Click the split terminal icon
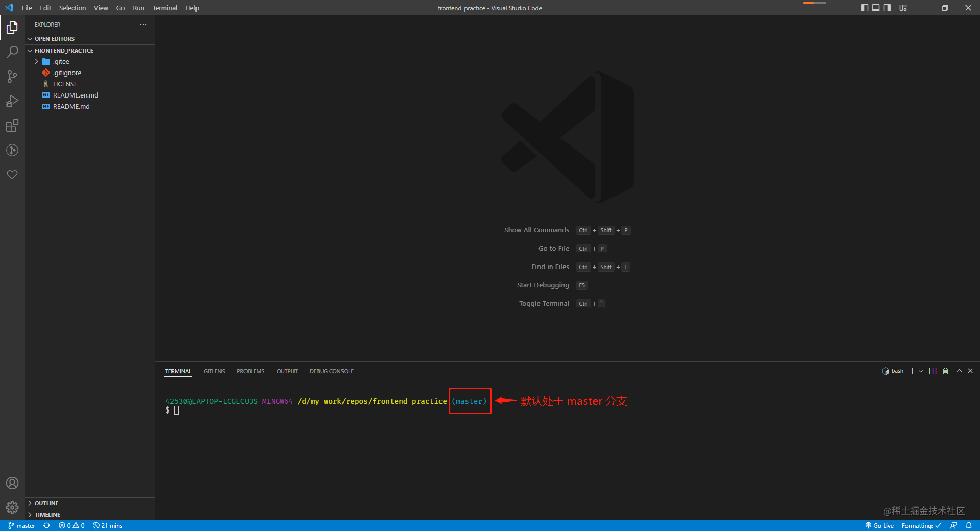 click(933, 371)
